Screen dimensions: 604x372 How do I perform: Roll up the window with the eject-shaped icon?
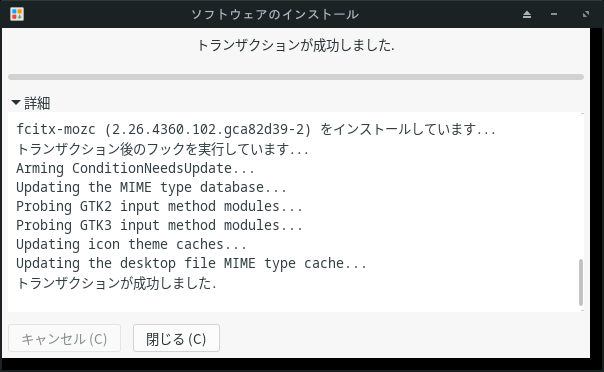527,15
